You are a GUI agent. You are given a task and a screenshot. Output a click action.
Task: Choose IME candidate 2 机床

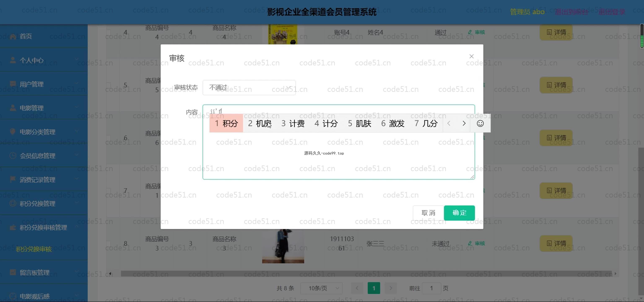pyautogui.click(x=260, y=123)
